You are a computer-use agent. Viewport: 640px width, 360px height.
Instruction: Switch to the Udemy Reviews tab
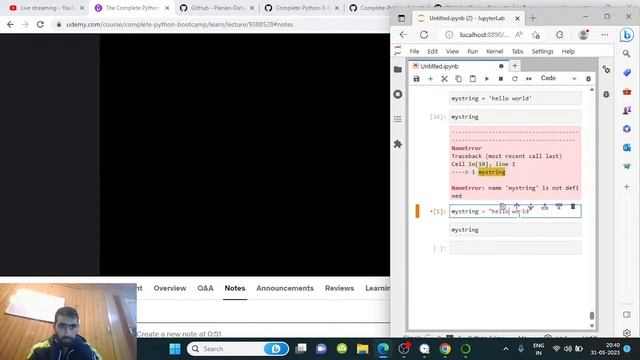(x=339, y=288)
